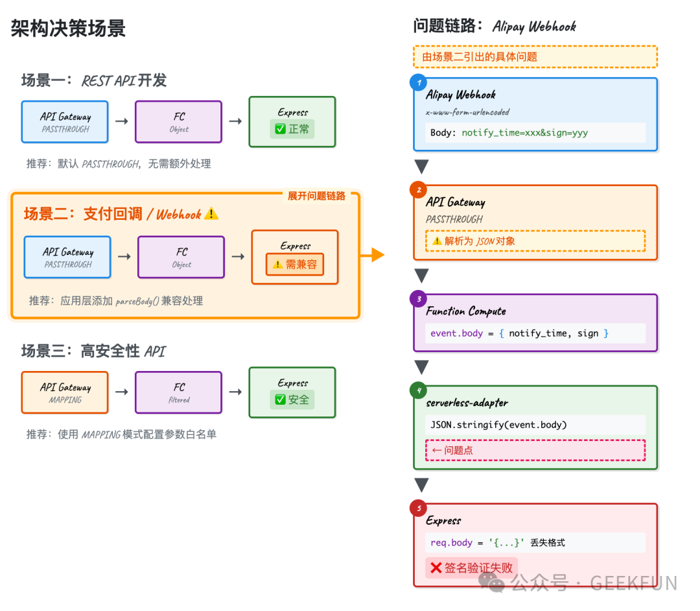700x611 pixels.
Task: Toggle step 5 badge on the Express card
Action: pyautogui.click(x=418, y=508)
